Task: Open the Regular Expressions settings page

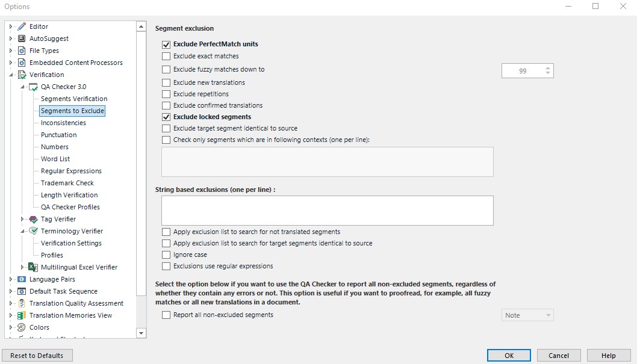Action: [x=71, y=171]
